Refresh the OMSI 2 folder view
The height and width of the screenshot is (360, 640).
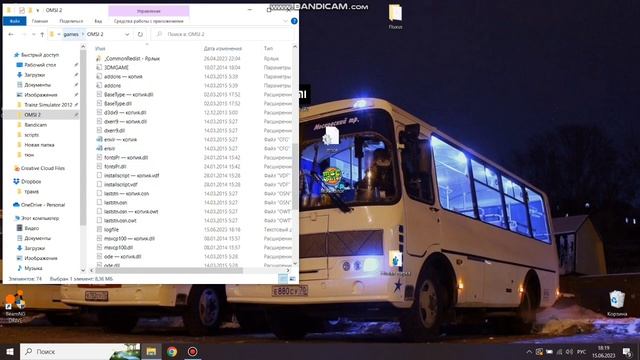click(x=140, y=34)
